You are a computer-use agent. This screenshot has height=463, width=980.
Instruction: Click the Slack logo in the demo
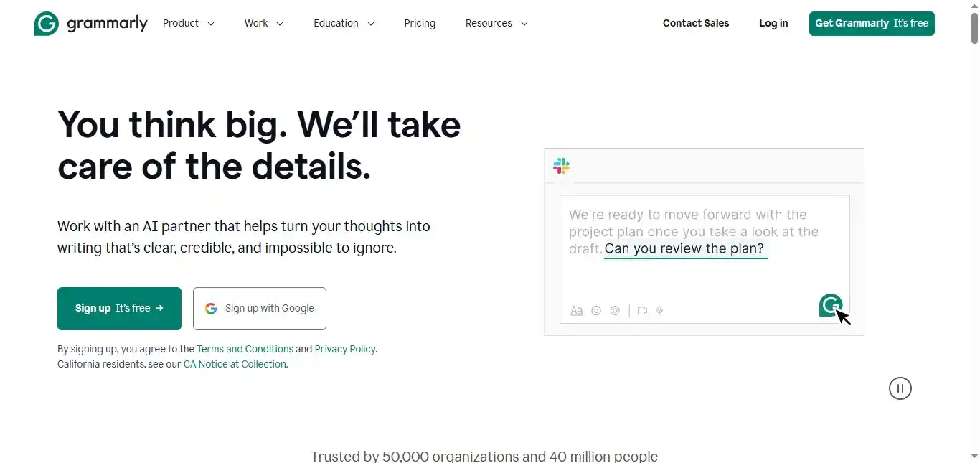[561, 167]
